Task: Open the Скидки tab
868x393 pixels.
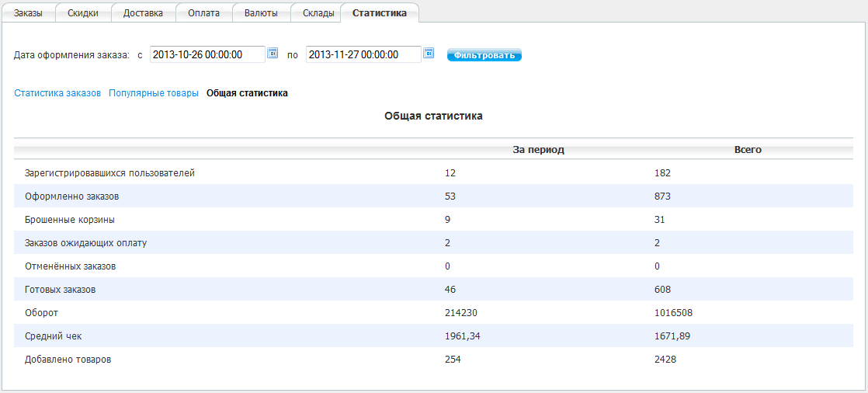Action: 83,13
